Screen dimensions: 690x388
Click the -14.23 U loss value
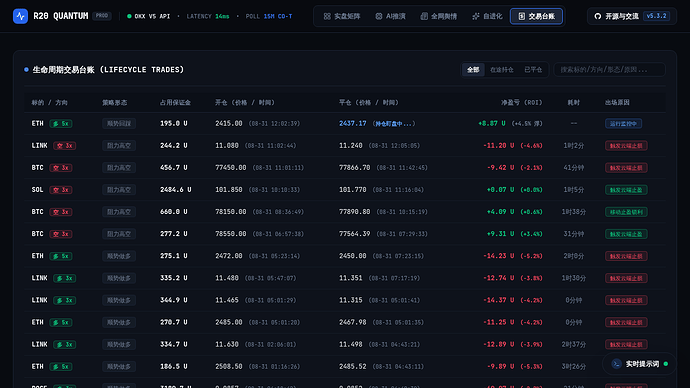[x=499, y=256]
